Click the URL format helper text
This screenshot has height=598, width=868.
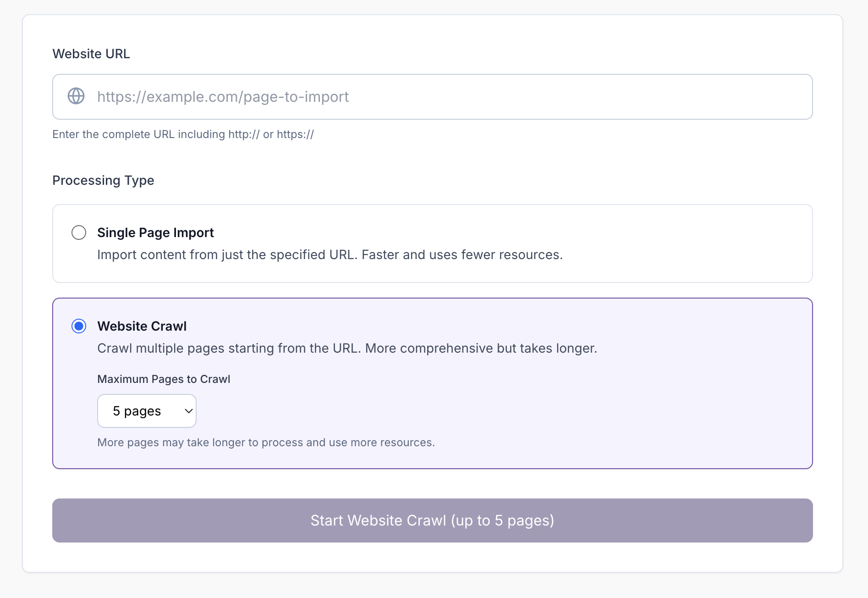pos(183,134)
